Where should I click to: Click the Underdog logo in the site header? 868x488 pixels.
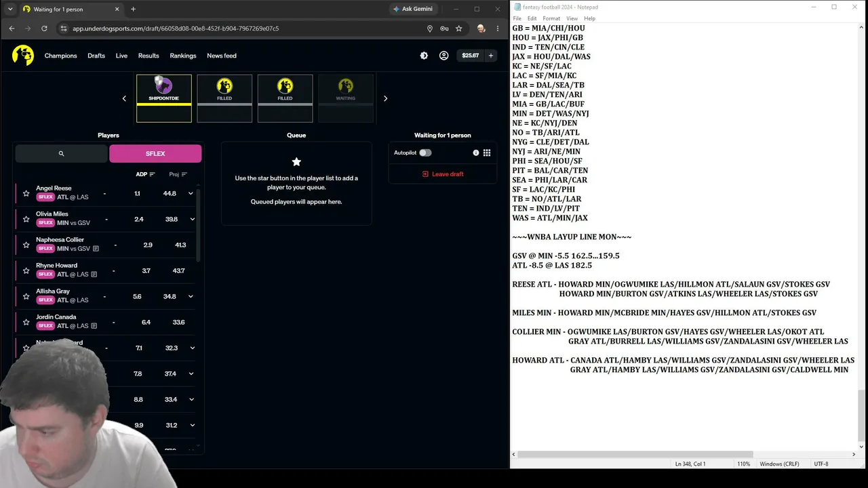[x=23, y=56]
